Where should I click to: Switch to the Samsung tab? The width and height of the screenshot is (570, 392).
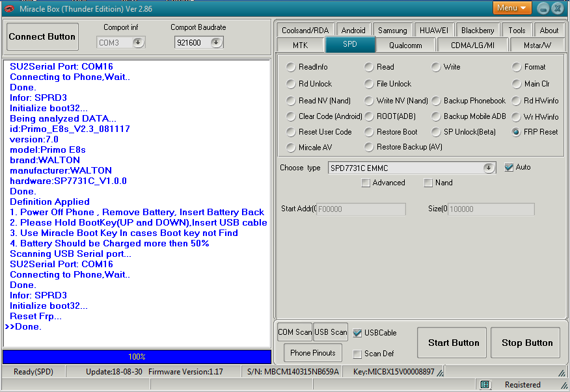392,30
